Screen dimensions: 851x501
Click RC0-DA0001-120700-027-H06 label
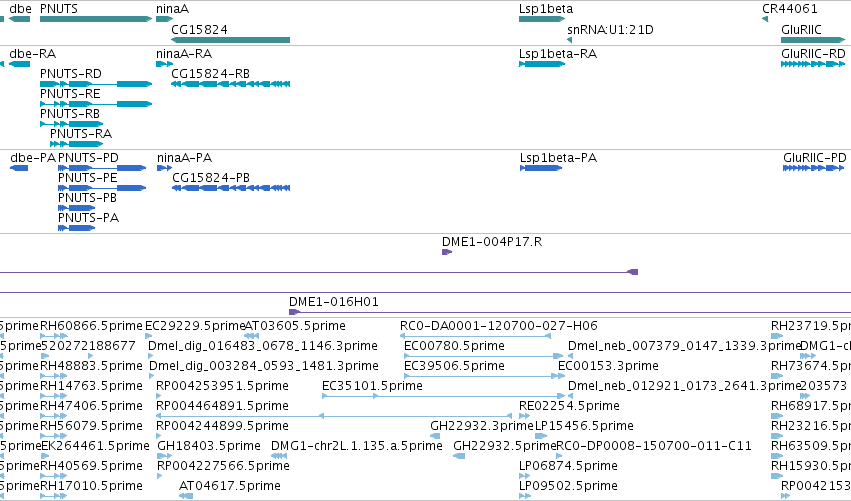click(x=499, y=326)
